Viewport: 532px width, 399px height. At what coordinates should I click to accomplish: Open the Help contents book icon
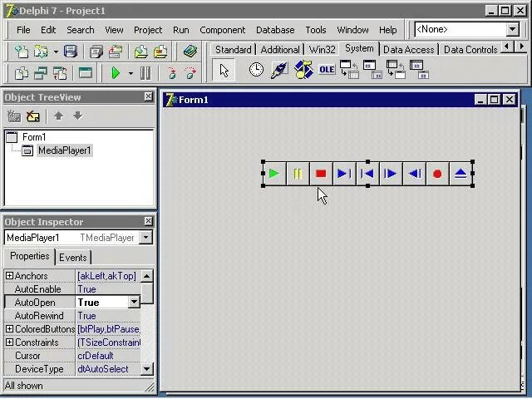click(190, 52)
